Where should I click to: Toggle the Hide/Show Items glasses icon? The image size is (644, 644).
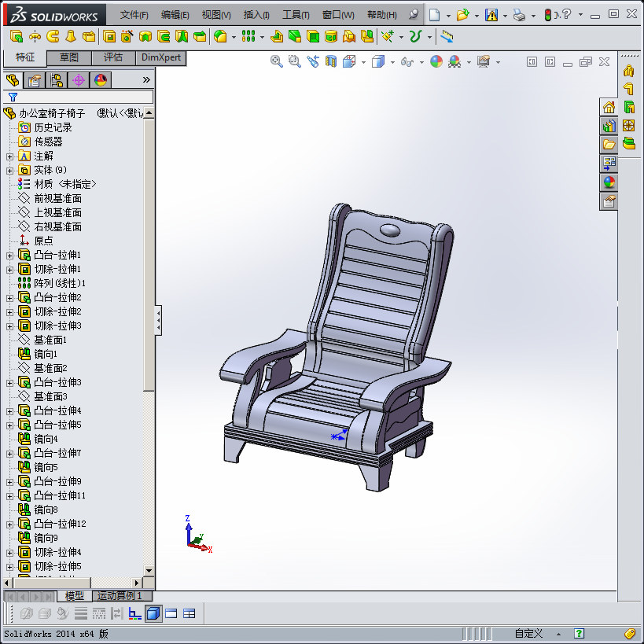pos(407,61)
